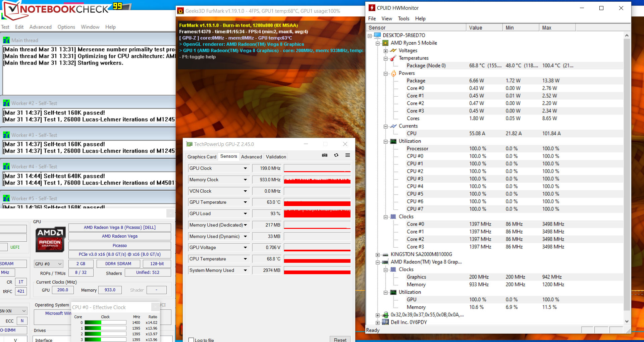Click the Worker #2 Self-Test window icon

click(x=6, y=103)
